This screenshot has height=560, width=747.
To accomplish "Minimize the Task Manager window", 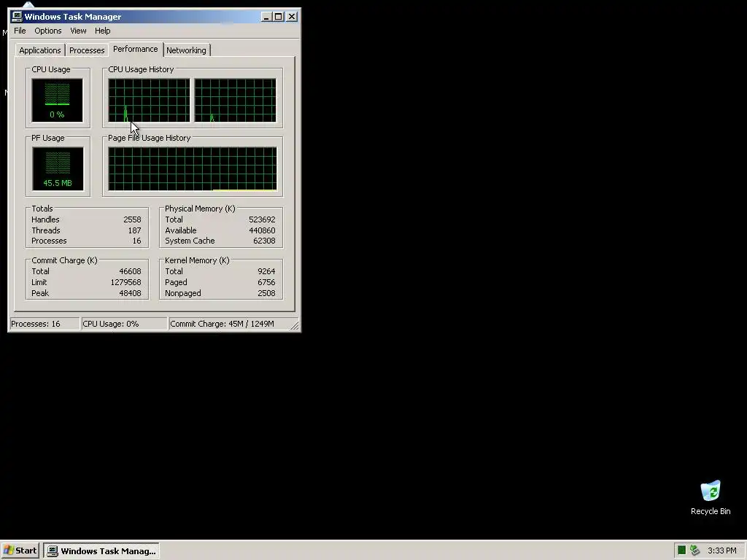I will pos(266,17).
